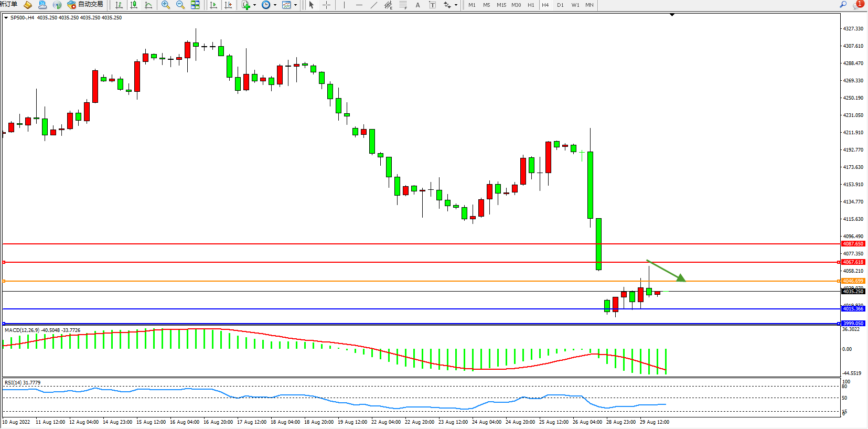The height and width of the screenshot is (429, 868).
Task: Select the crosshair cursor tool
Action: (326, 5)
